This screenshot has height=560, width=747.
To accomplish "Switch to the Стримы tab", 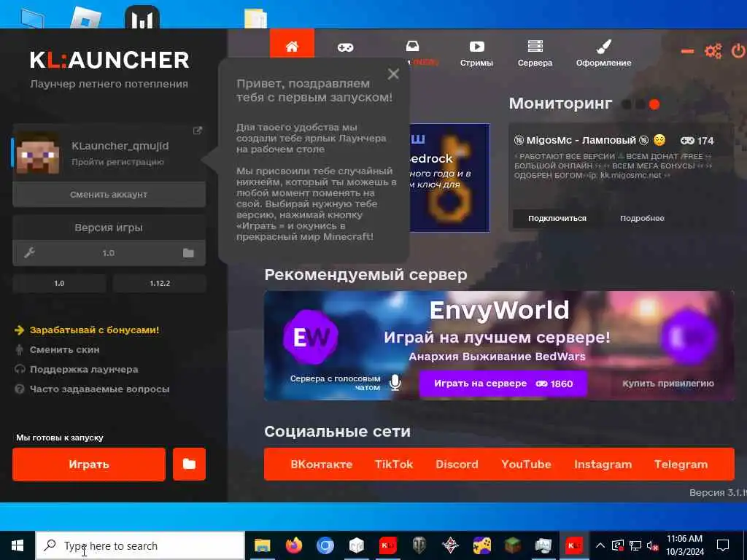I will 476,53.
